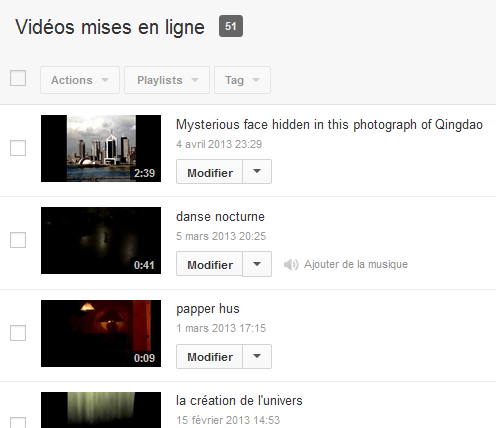Expand Modifier arrow for papper hus
Image resolution: width=496 pixels, height=428 pixels.
pyautogui.click(x=257, y=356)
